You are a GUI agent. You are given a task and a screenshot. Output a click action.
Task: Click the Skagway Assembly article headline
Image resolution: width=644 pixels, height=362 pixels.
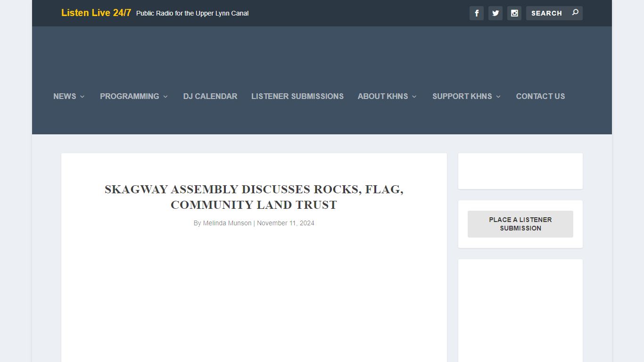pos(254,197)
